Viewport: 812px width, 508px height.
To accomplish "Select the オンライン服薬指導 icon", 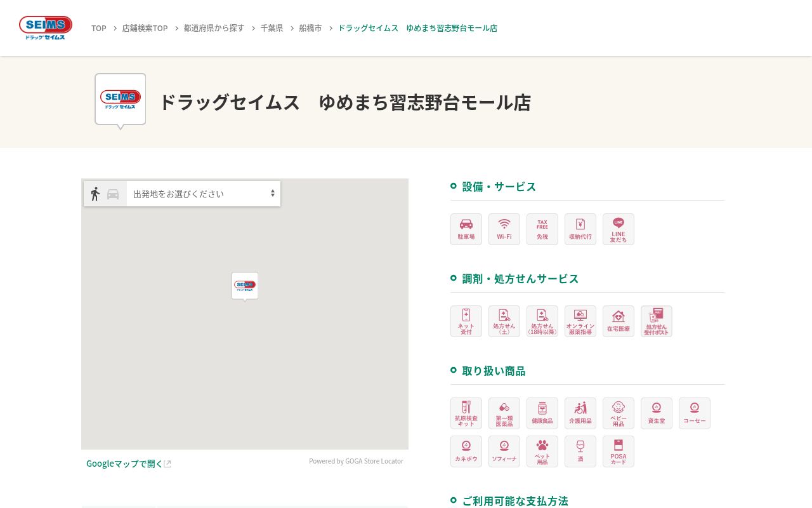I will pyautogui.click(x=580, y=321).
